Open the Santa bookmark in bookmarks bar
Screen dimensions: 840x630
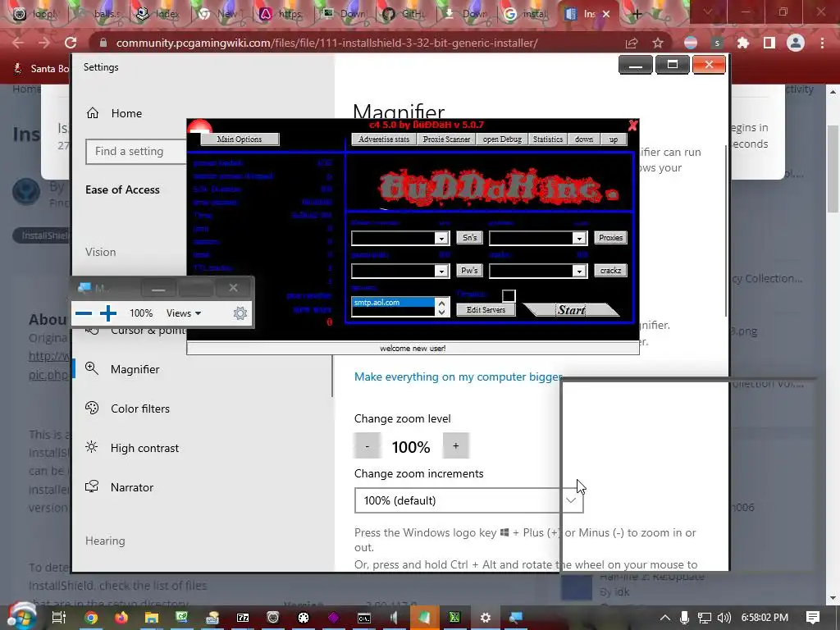[x=42, y=68]
